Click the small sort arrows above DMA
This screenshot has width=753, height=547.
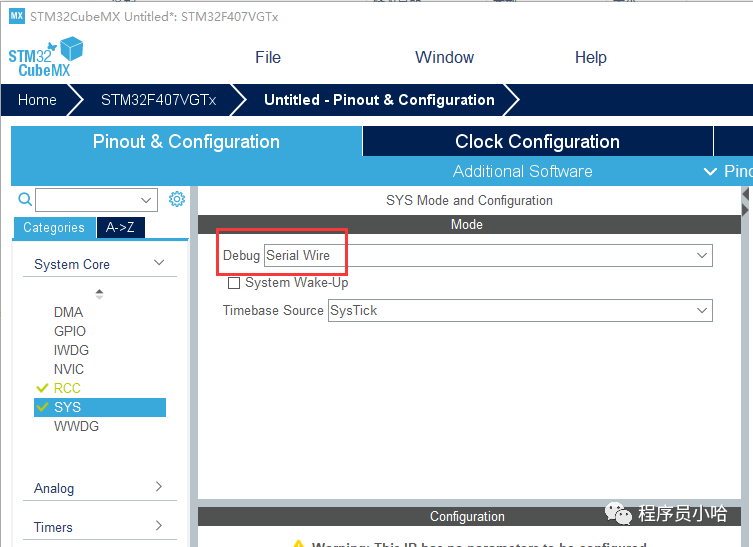pyautogui.click(x=99, y=293)
